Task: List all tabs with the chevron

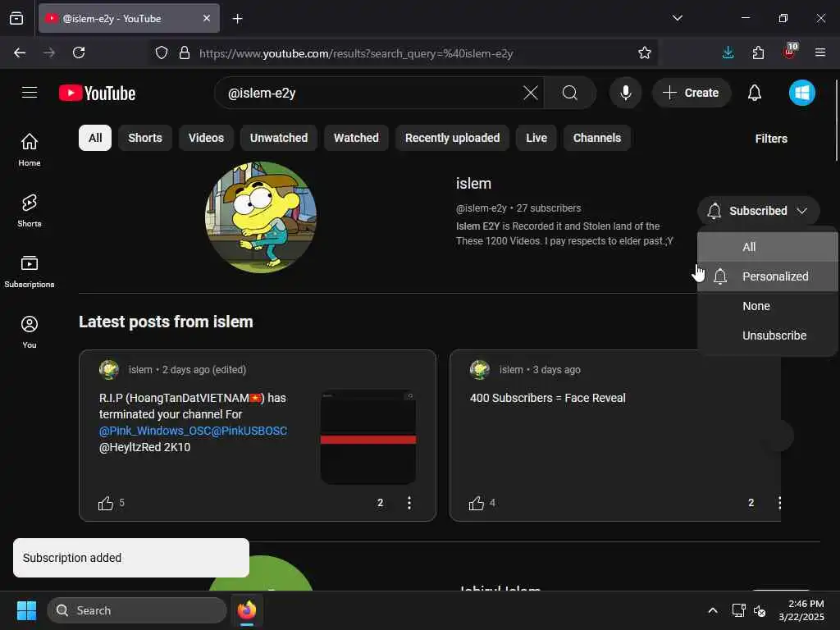Action: 677,18
